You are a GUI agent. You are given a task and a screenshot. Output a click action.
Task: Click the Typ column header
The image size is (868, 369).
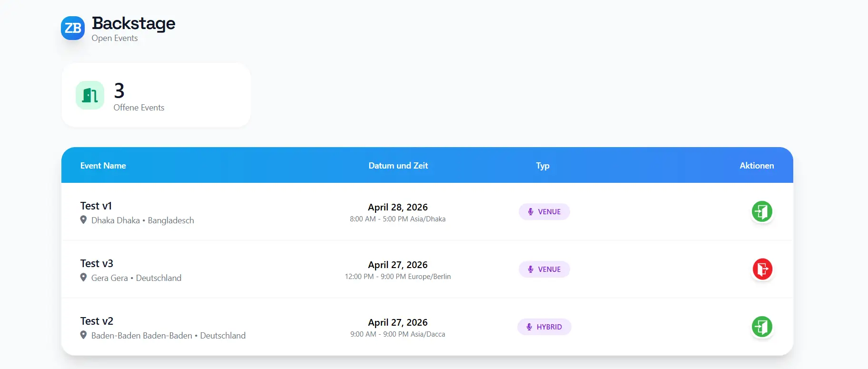[542, 166]
